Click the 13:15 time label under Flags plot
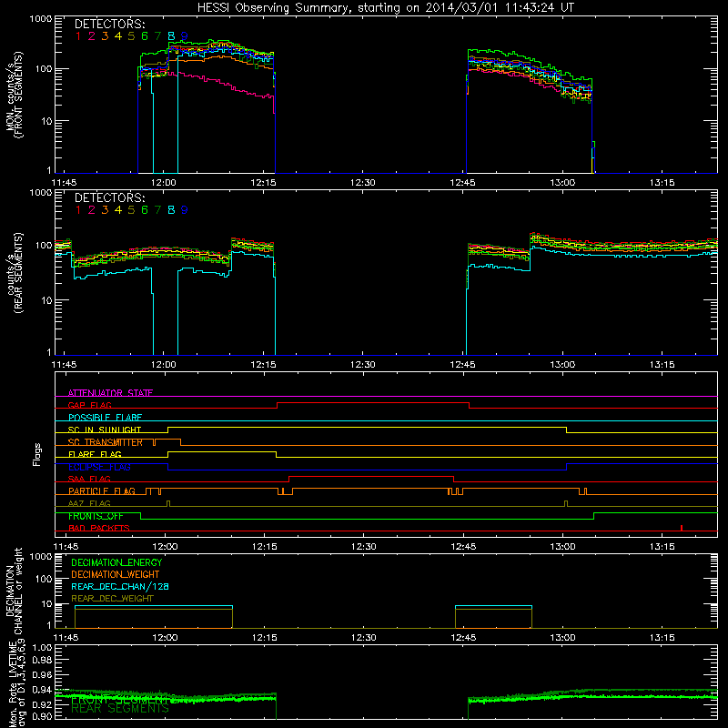The height and width of the screenshot is (728, 728). [x=662, y=547]
